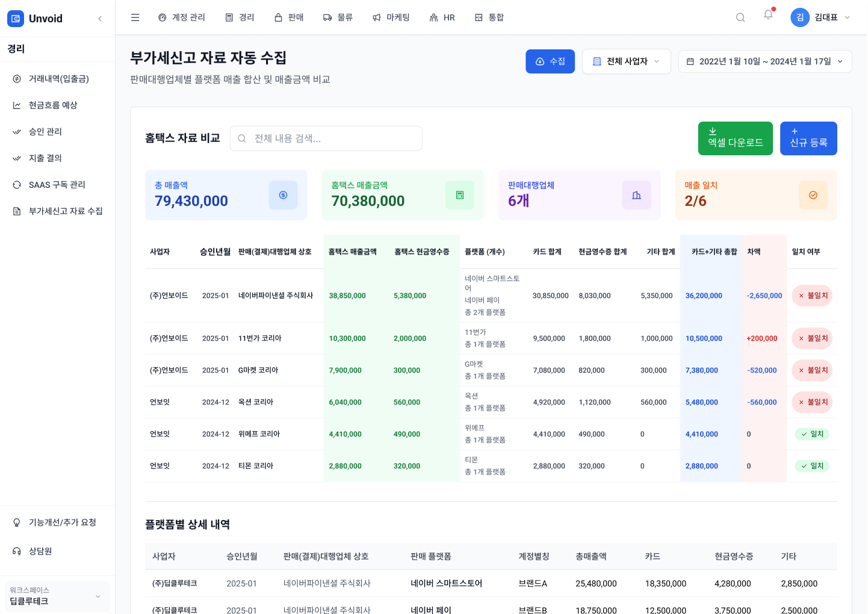Click the purple building icon in 판매대행업체 card
This screenshot has width=868, height=614.
click(x=636, y=195)
